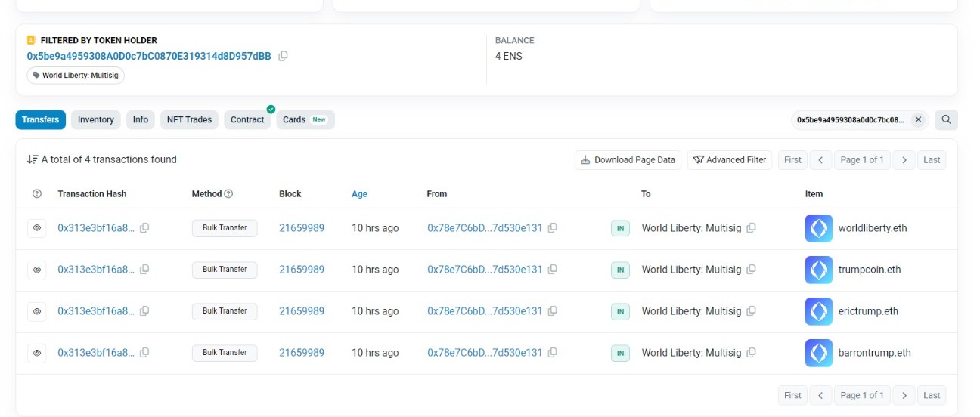Open the NFT Trades tab
980x417 pixels.
(190, 119)
